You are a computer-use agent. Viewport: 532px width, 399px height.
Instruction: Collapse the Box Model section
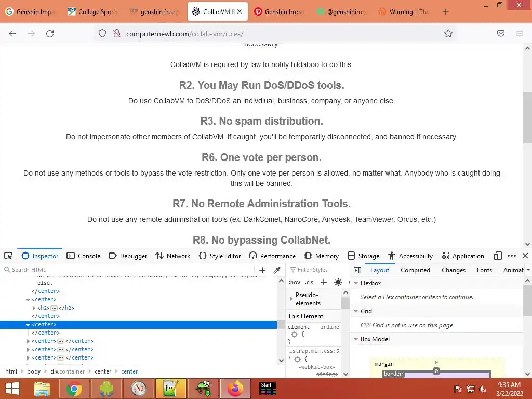(356, 339)
